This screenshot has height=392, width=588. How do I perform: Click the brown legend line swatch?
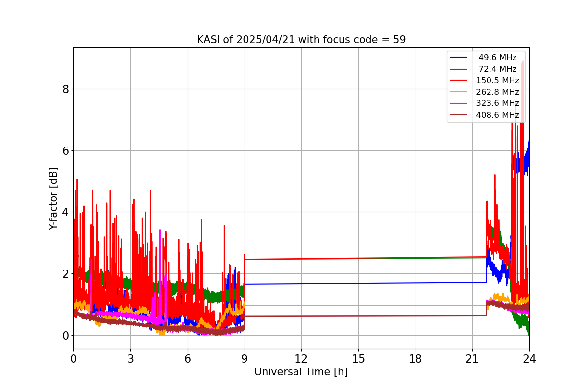click(459, 115)
